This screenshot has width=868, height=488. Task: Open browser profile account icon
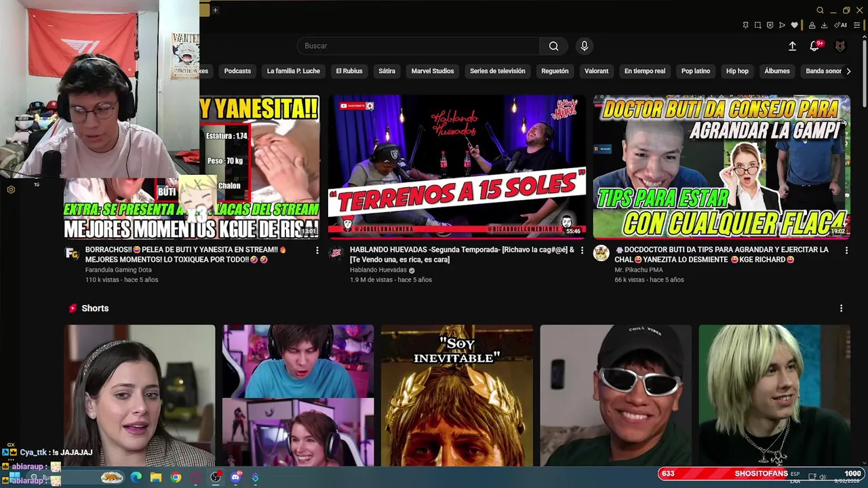tap(812, 25)
